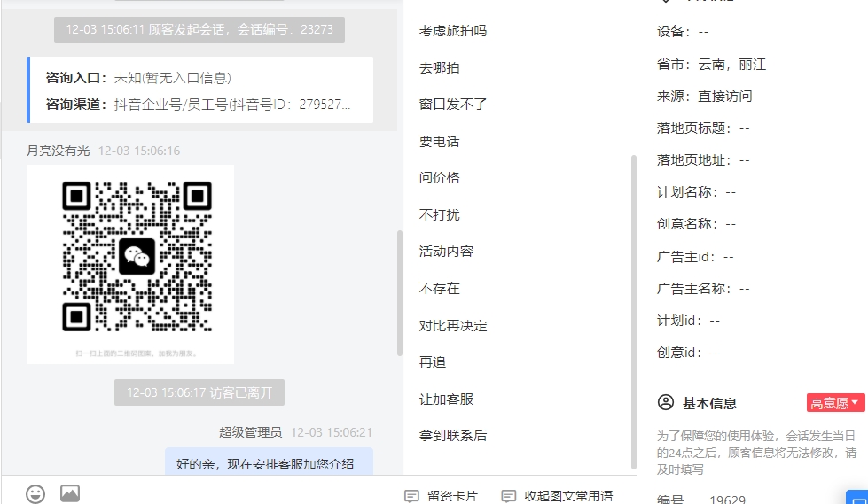
Task: Select quick phrase 要电话
Action: pyautogui.click(x=439, y=141)
